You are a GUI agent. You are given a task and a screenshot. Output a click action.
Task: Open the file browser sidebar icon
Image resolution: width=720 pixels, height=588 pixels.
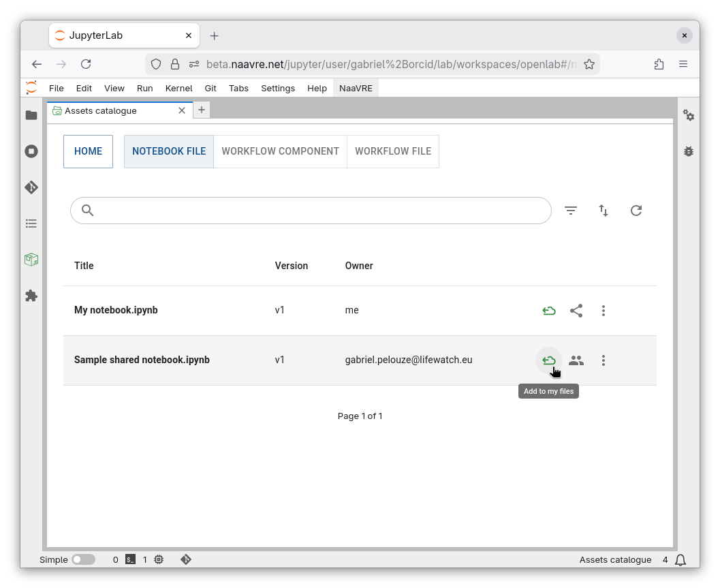click(31, 115)
